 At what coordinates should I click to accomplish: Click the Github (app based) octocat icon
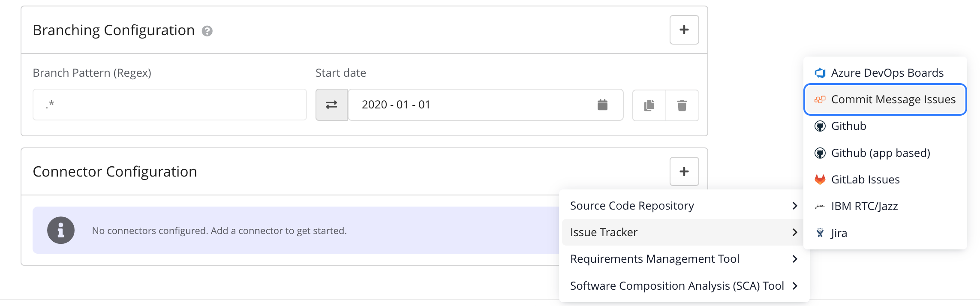[820, 153]
